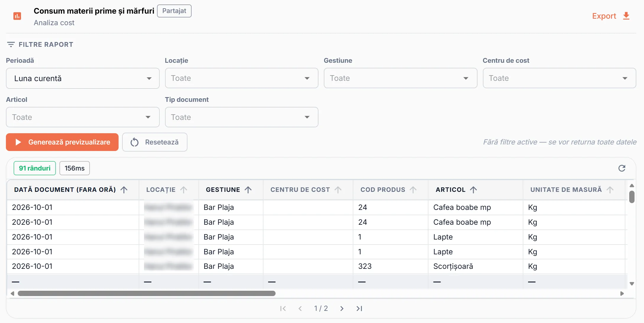This screenshot has width=644, height=323.
Task: Open the Perioadă dropdown showing Luna curentă
Action: [x=82, y=78]
